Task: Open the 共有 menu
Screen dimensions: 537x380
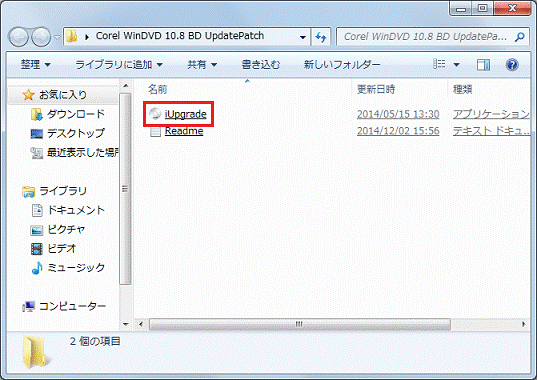Action: [x=202, y=64]
